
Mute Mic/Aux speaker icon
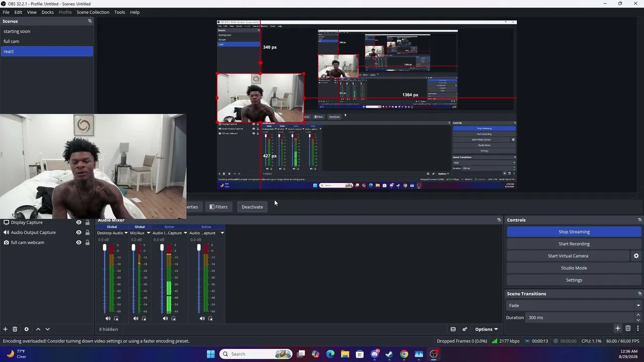click(x=135, y=318)
